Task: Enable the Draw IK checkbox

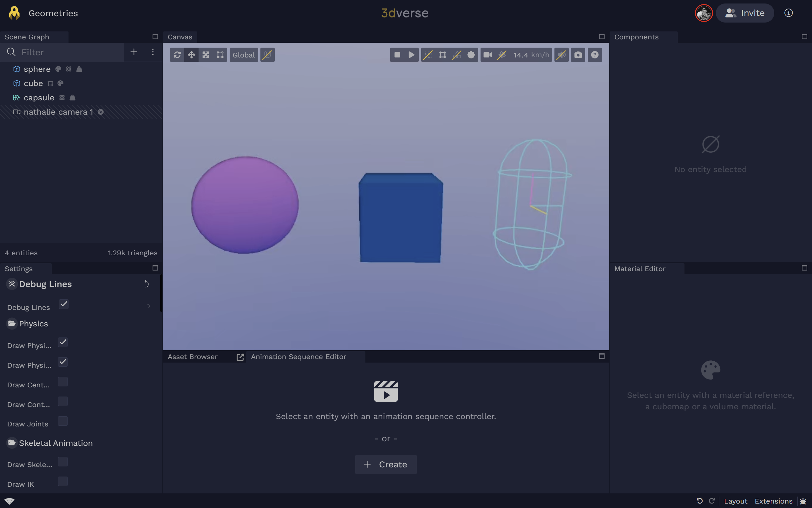Action: coord(63,481)
